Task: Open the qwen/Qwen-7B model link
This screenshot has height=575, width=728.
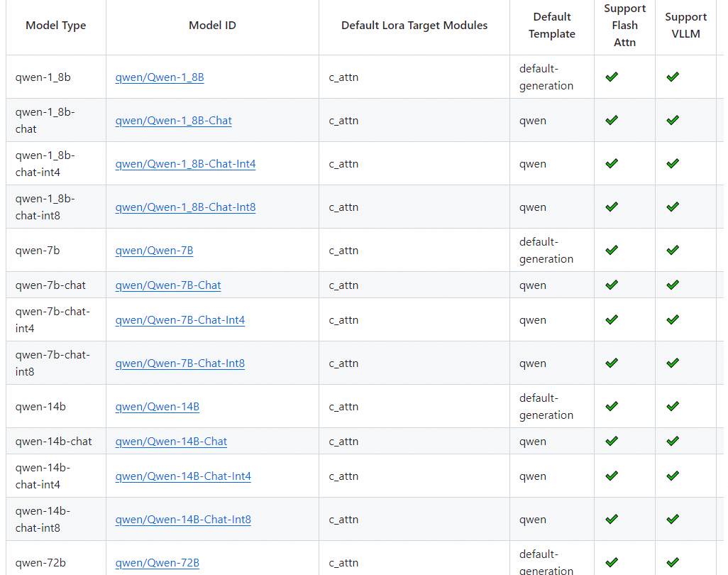Action: tap(154, 251)
